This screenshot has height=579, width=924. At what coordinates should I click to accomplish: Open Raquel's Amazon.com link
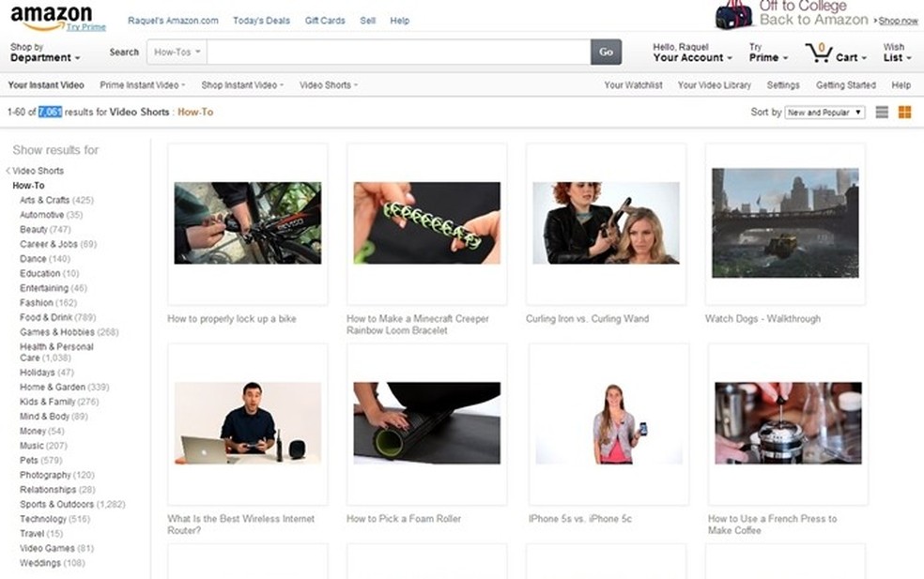tap(173, 21)
